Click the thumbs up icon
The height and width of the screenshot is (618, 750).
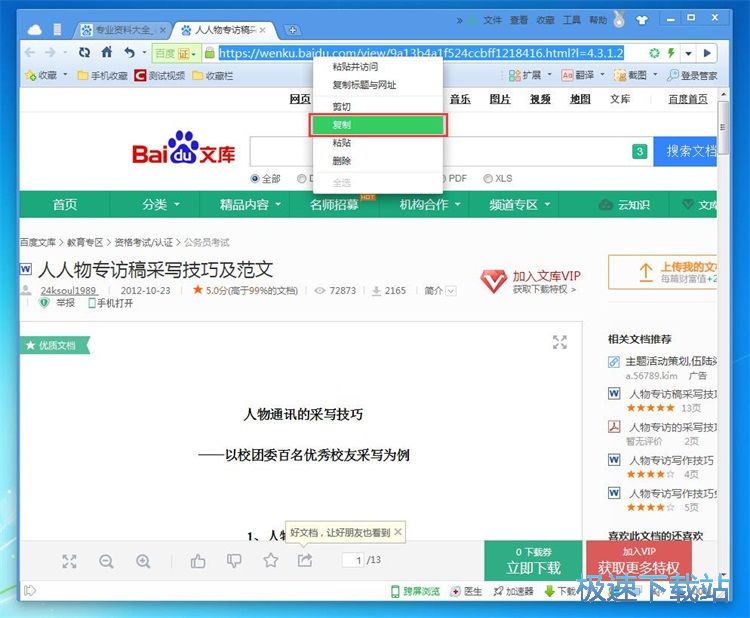198,560
